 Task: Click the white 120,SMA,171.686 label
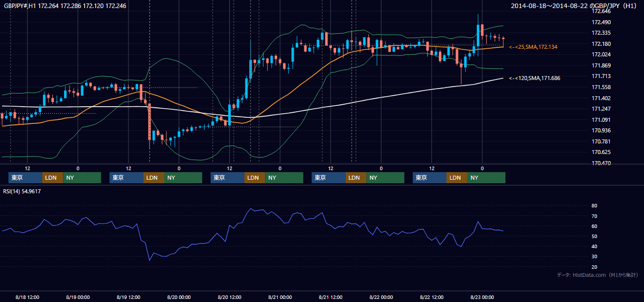coord(535,78)
